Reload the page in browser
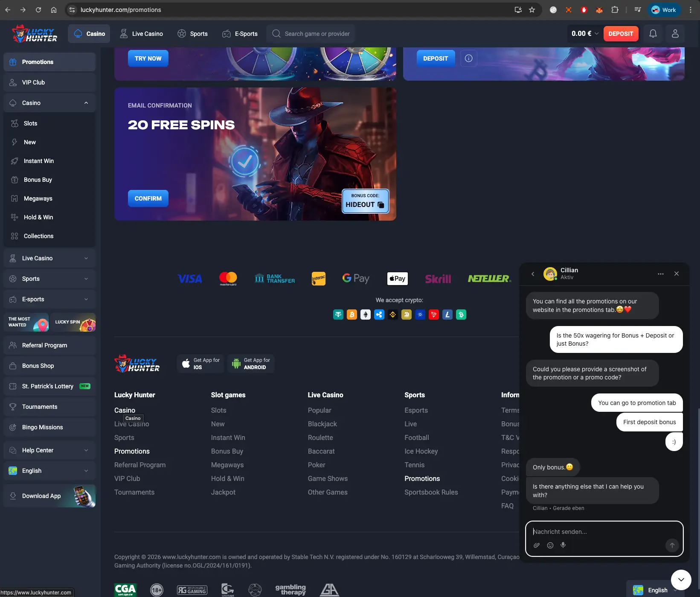Viewport: 700px width, 597px height. 38,10
